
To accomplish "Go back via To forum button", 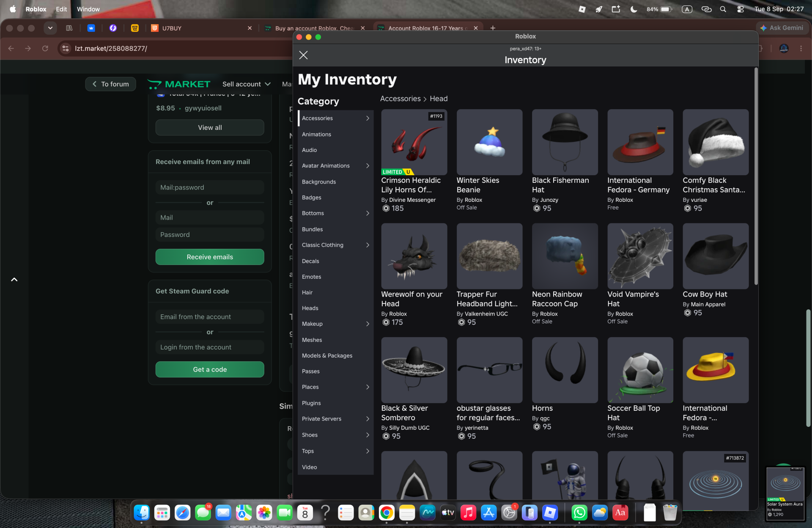I will [x=111, y=84].
